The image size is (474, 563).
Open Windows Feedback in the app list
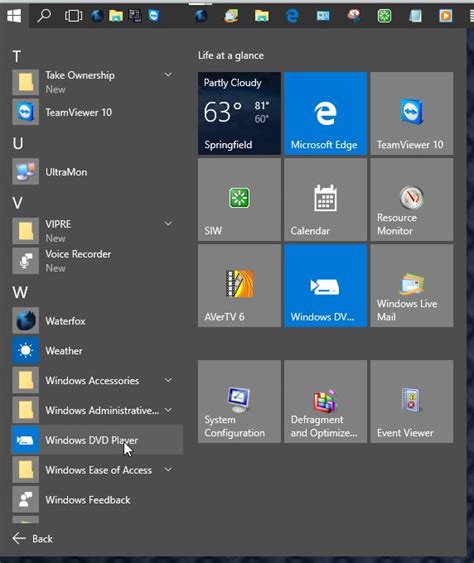pyautogui.click(x=97, y=499)
